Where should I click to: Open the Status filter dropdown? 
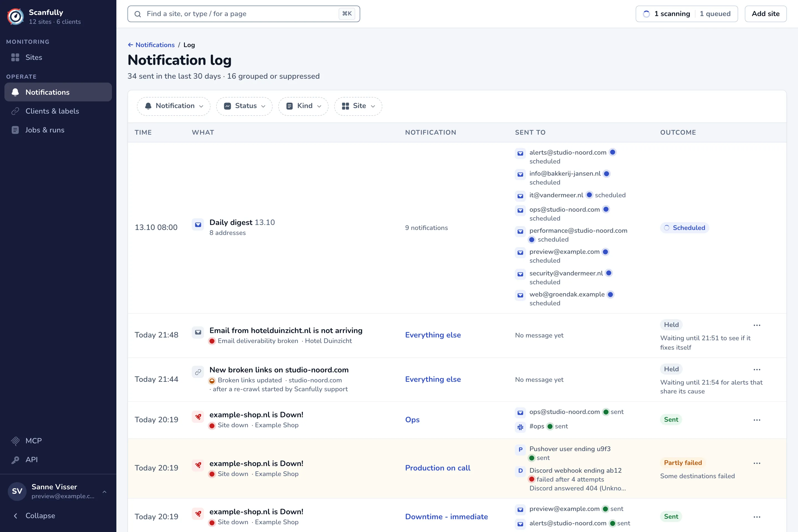tap(244, 106)
